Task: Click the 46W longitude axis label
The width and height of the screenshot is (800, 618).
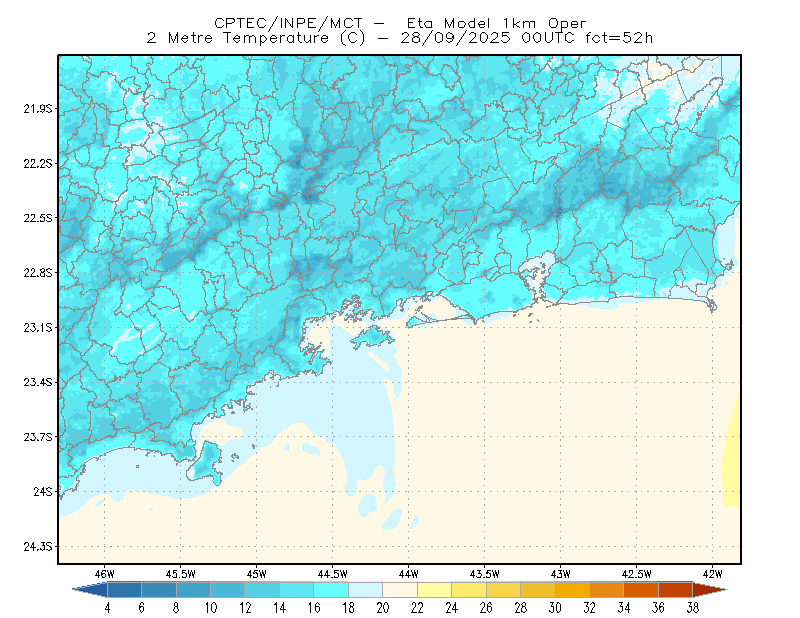Action: point(105,574)
